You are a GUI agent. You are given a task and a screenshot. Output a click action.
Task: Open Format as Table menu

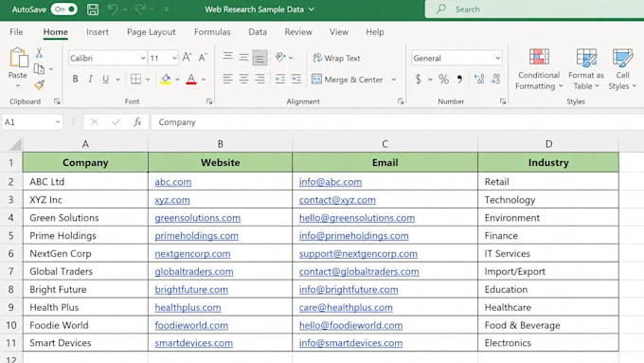pyautogui.click(x=586, y=69)
